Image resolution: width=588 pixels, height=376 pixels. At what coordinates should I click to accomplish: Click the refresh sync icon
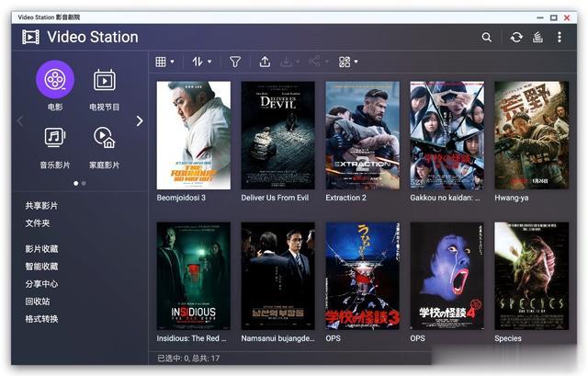pyautogui.click(x=516, y=37)
